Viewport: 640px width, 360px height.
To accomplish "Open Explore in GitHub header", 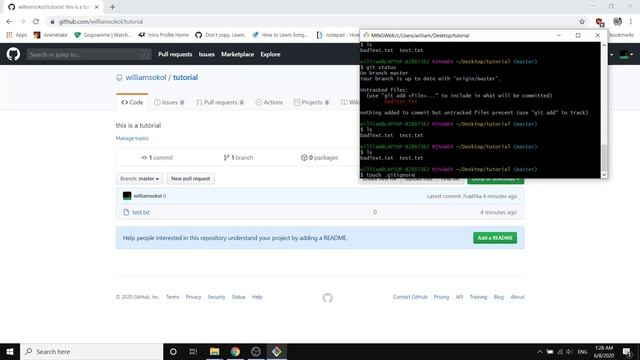I will 270,54.
